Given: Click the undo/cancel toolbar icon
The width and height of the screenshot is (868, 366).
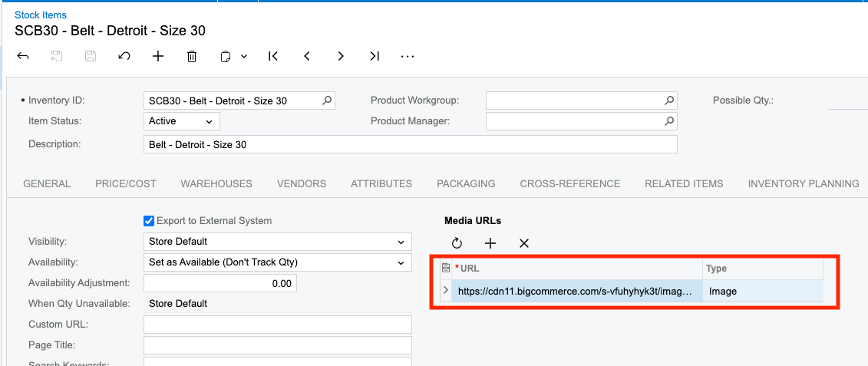Looking at the screenshot, I should [x=124, y=56].
